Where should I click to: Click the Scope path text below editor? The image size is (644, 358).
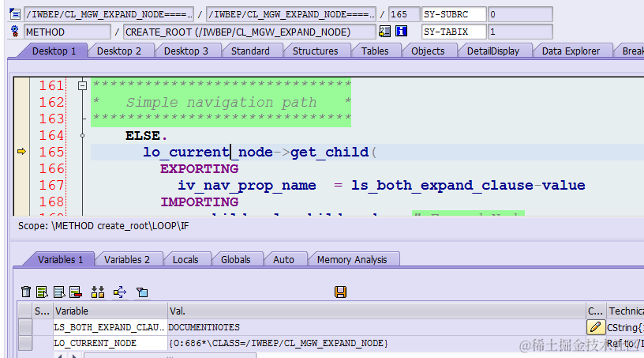[103, 226]
